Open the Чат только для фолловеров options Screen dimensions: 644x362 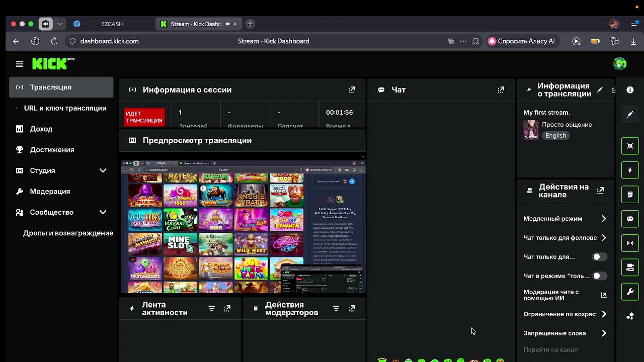click(565, 238)
